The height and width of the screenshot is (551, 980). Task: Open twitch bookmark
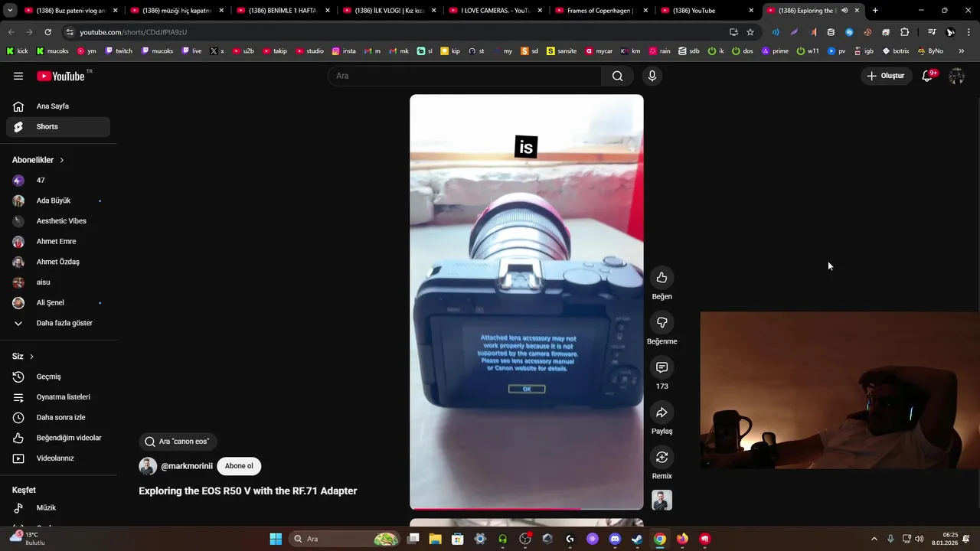[x=119, y=51]
